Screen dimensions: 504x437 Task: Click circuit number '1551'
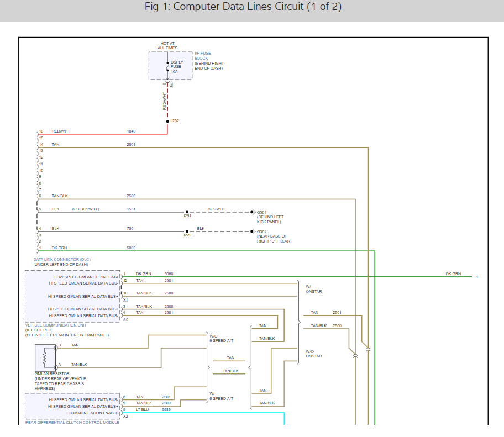pos(131,209)
